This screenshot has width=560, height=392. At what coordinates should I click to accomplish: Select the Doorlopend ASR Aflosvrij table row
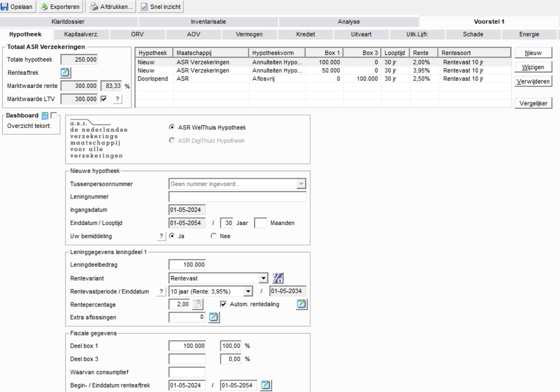coord(323,79)
